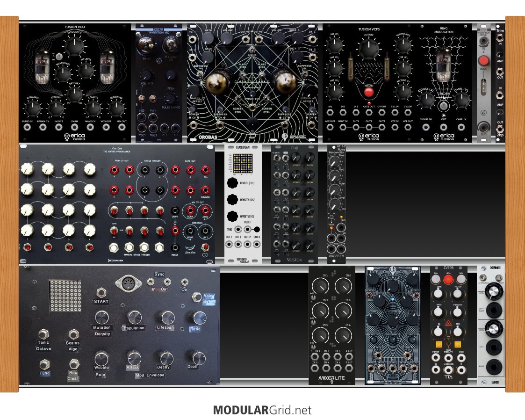Click the Zoo Zoo Reset black jack

175,247
